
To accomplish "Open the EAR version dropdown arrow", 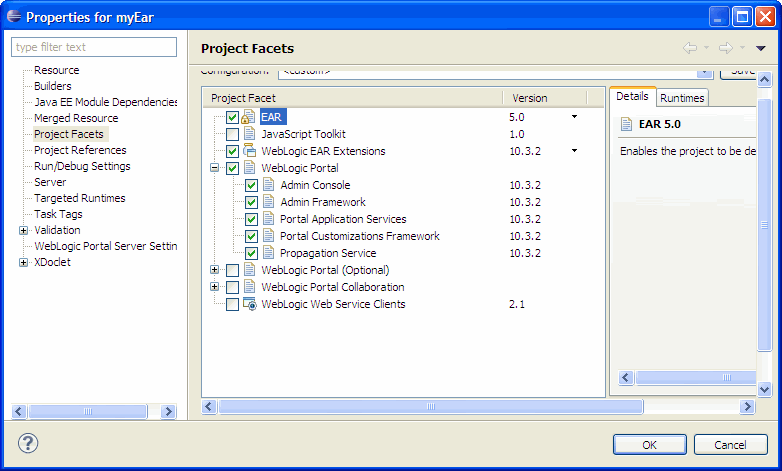I will pos(575,117).
